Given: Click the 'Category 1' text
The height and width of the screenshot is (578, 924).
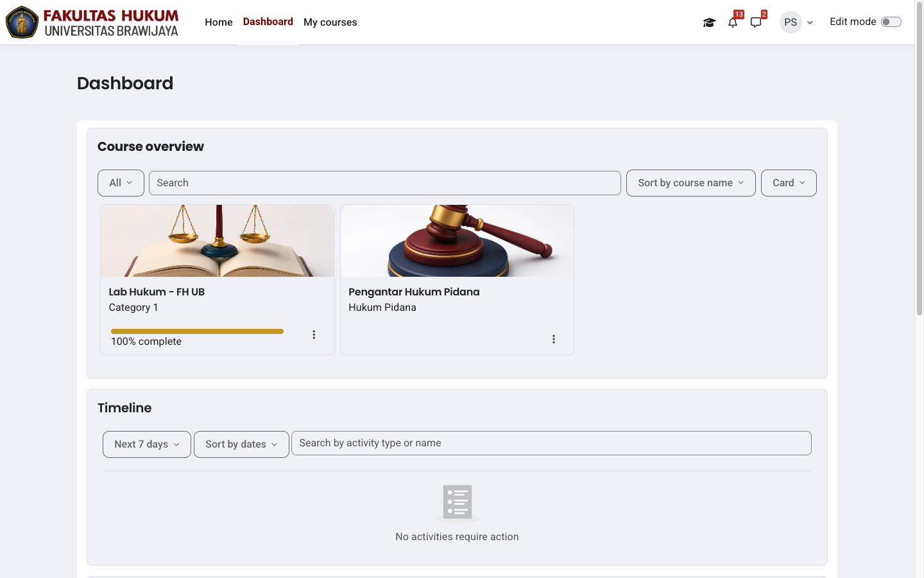Looking at the screenshot, I should pyautogui.click(x=133, y=308).
